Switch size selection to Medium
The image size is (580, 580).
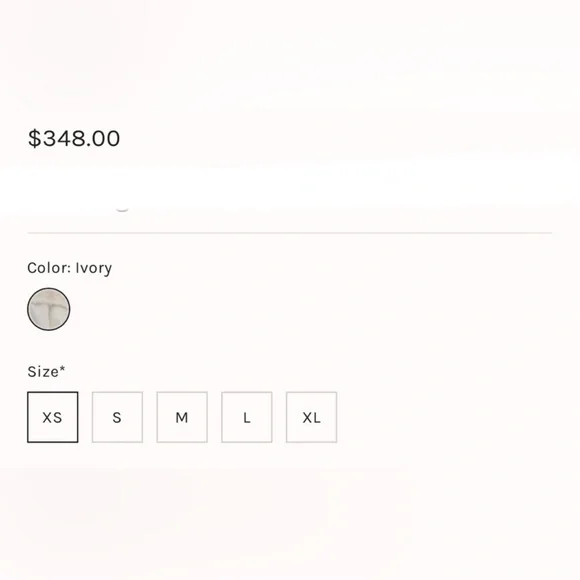pyautogui.click(x=182, y=417)
